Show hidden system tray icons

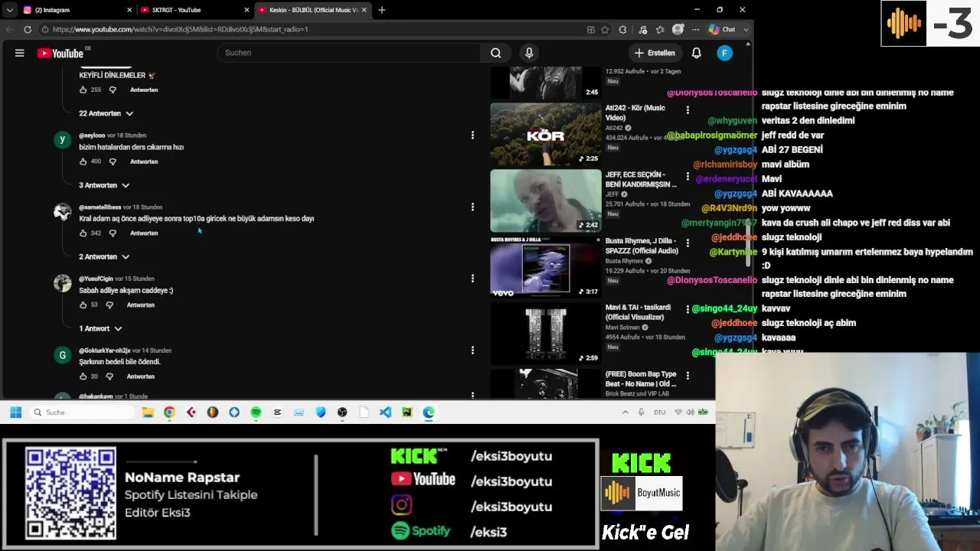click(x=625, y=412)
